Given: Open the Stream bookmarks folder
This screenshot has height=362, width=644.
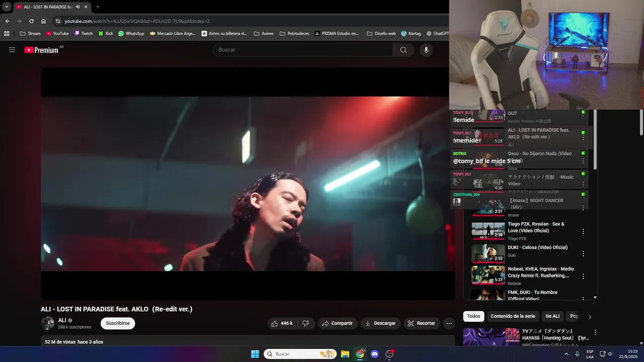Looking at the screenshot, I should click(x=30, y=34).
